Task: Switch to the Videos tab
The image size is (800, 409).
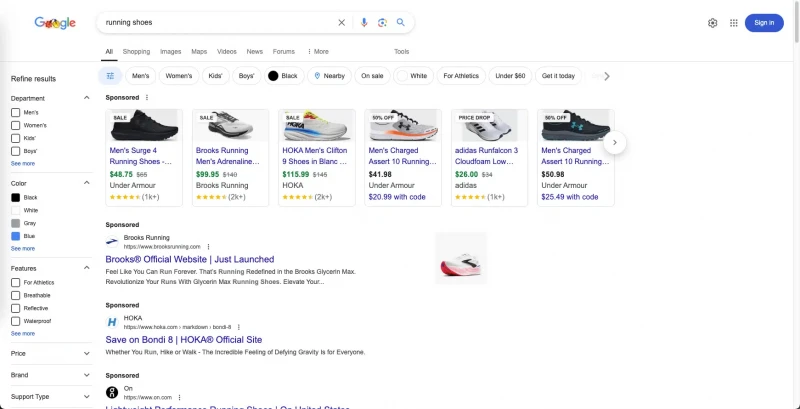Action: point(227,52)
